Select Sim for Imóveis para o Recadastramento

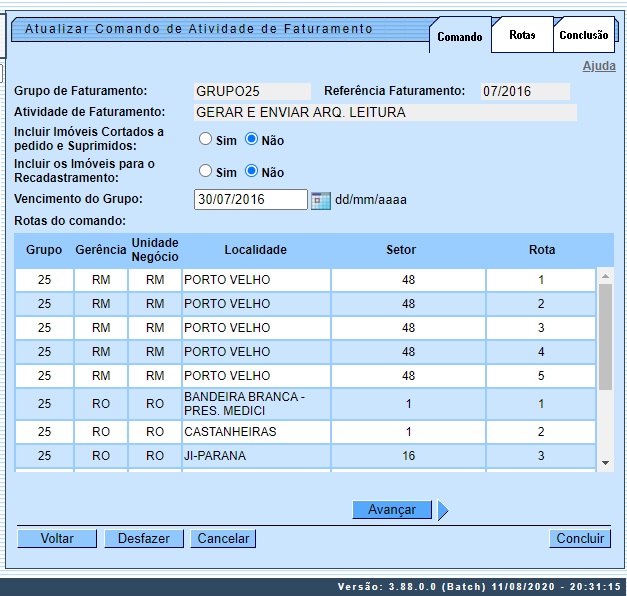pos(205,171)
